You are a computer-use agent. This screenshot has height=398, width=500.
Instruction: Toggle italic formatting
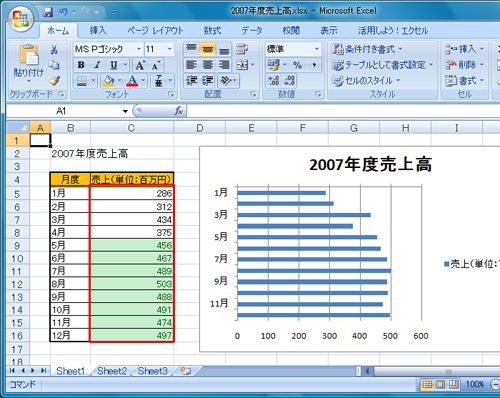pyautogui.click(x=97, y=65)
